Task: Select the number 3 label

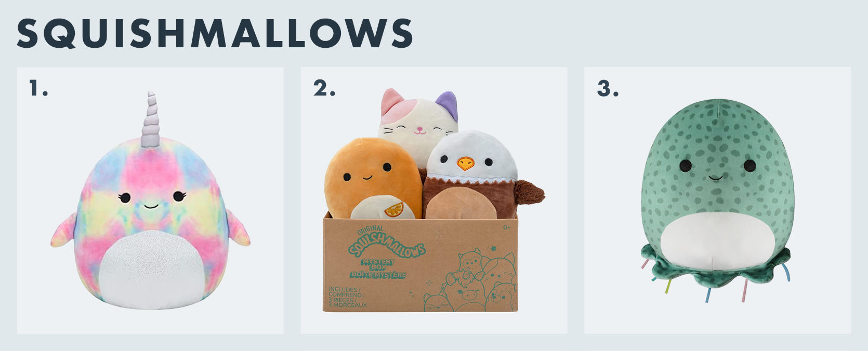Action: coord(608,89)
